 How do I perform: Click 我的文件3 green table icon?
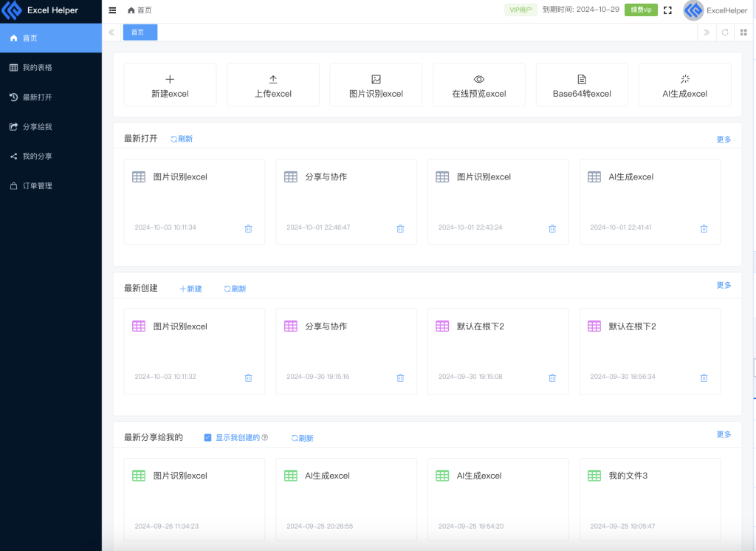point(594,476)
